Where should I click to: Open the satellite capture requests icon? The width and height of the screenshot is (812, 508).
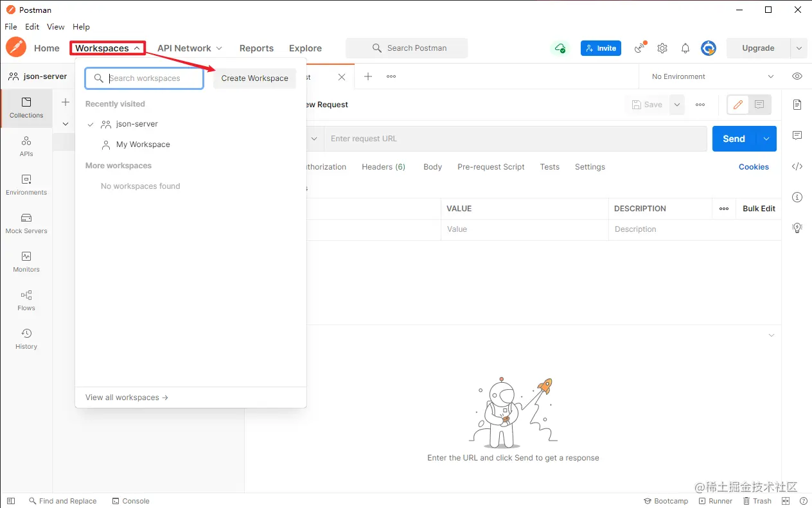click(640, 48)
